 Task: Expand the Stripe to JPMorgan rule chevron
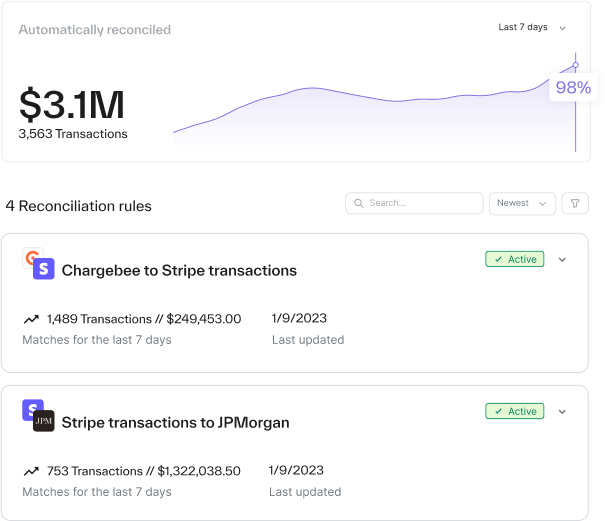(562, 412)
